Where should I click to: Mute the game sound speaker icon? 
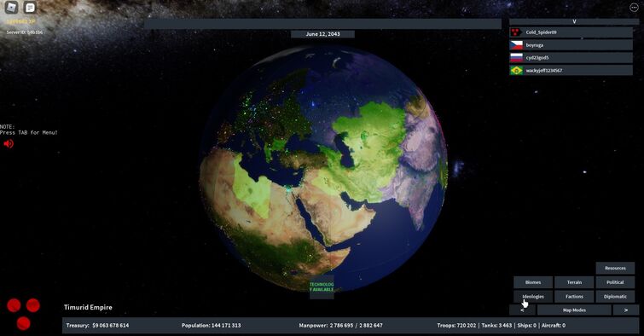[x=9, y=144]
